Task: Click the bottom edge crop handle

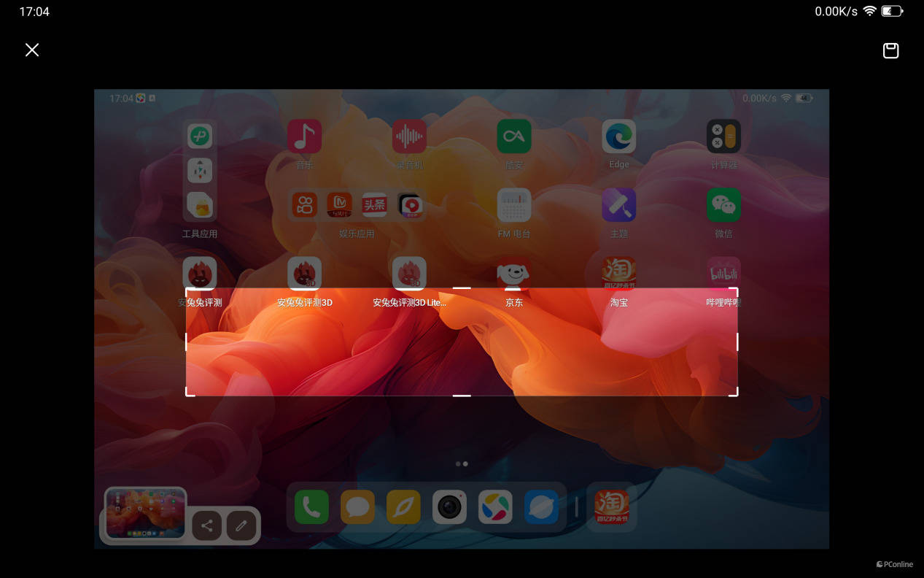Action: click(x=462, y=395)
